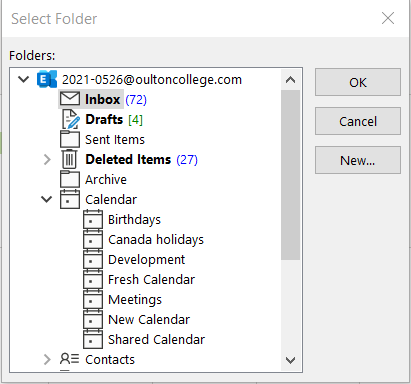Click the Deleted Items trash icon
411x384 pixels.
(70, 159)
